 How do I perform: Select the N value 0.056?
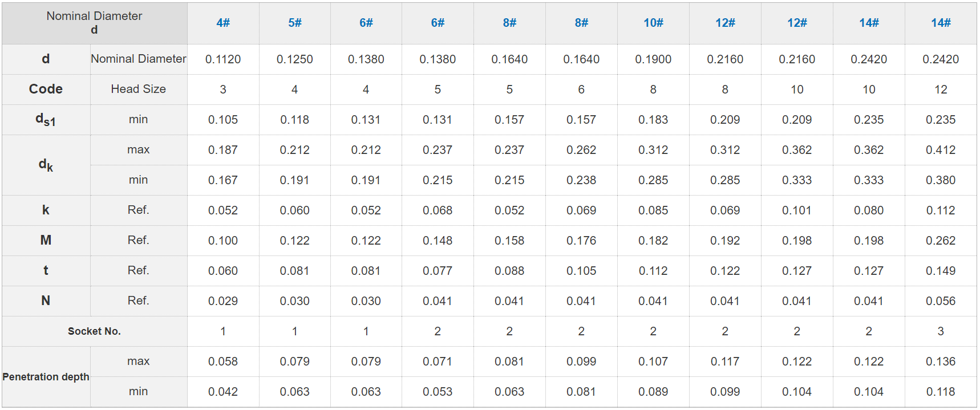click(x=941, y=301)
